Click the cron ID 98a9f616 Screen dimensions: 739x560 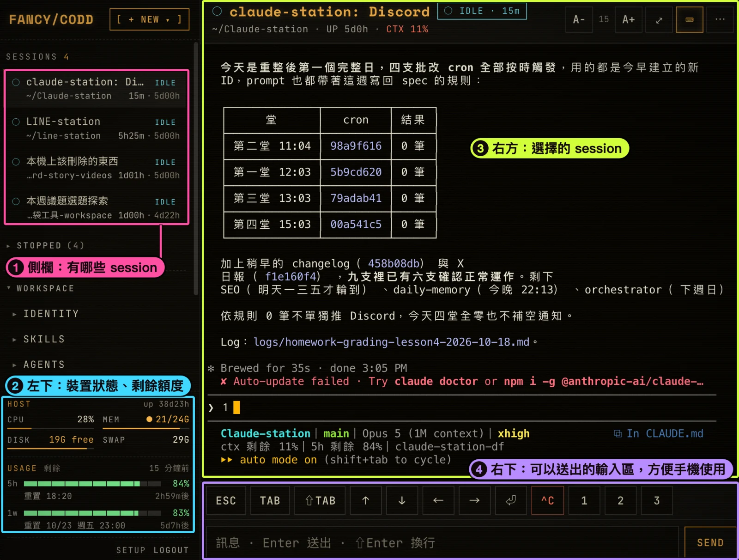point(356,146)
